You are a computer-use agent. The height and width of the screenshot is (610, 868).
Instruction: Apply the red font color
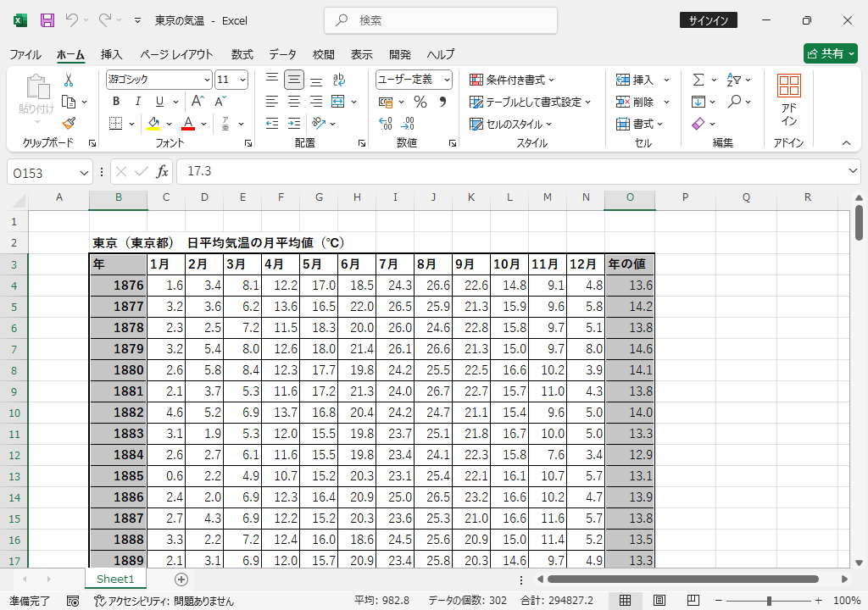click(x=188, y=124)
